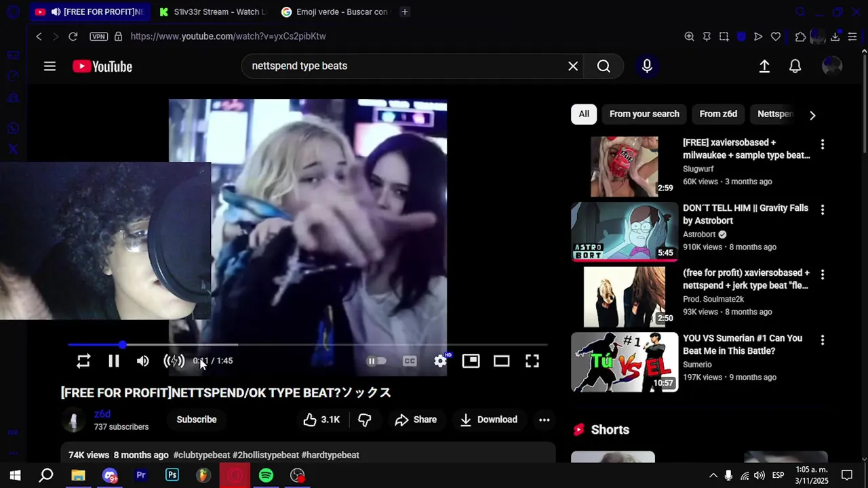The image size is (868, 488).
Task: Click the YouTube URL in the address bar
Action: pos(228,37)
